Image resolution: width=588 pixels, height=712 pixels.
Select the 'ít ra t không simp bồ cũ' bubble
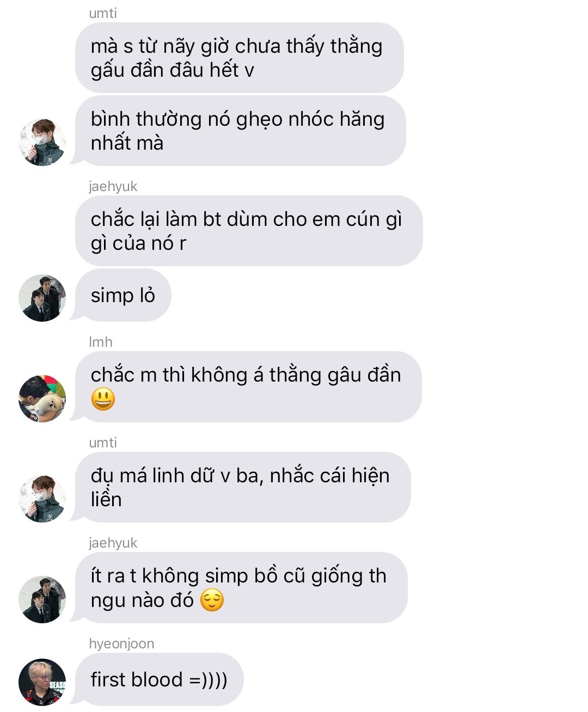tap(240, 588)
